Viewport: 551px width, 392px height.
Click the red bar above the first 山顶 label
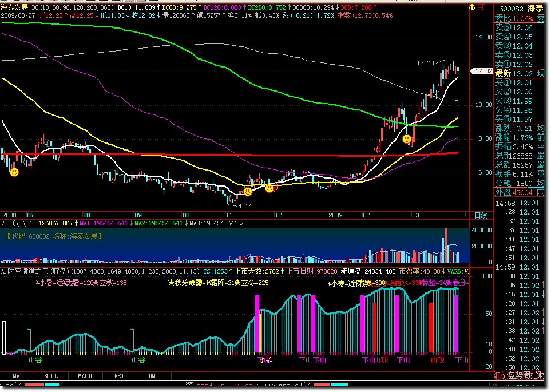[x=375, y=327]
